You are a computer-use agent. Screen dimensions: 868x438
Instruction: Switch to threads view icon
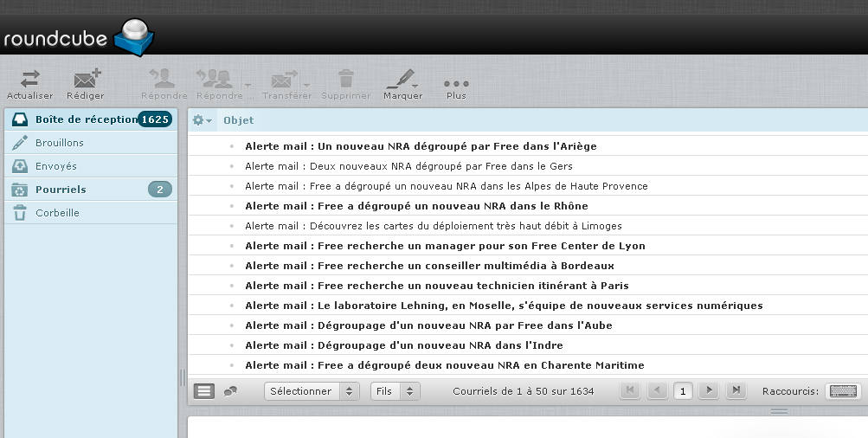click(x=230, y=391)
